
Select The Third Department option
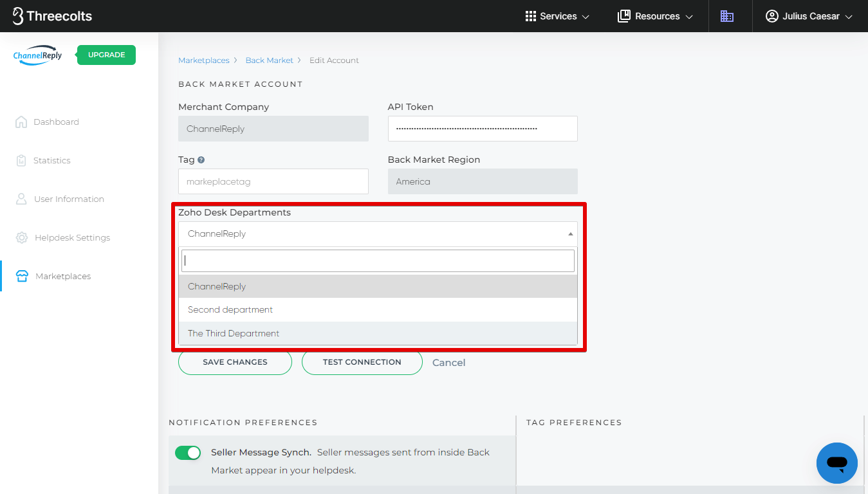(378, 333)
